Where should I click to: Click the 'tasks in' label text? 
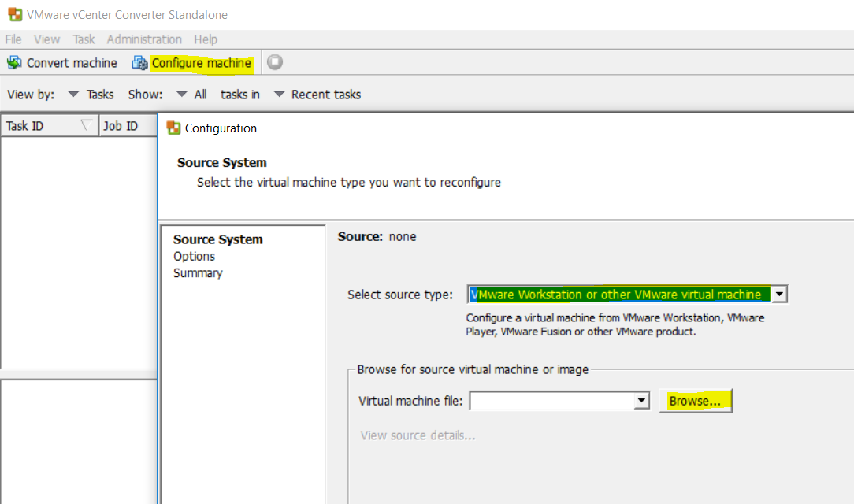coord(240,94)
